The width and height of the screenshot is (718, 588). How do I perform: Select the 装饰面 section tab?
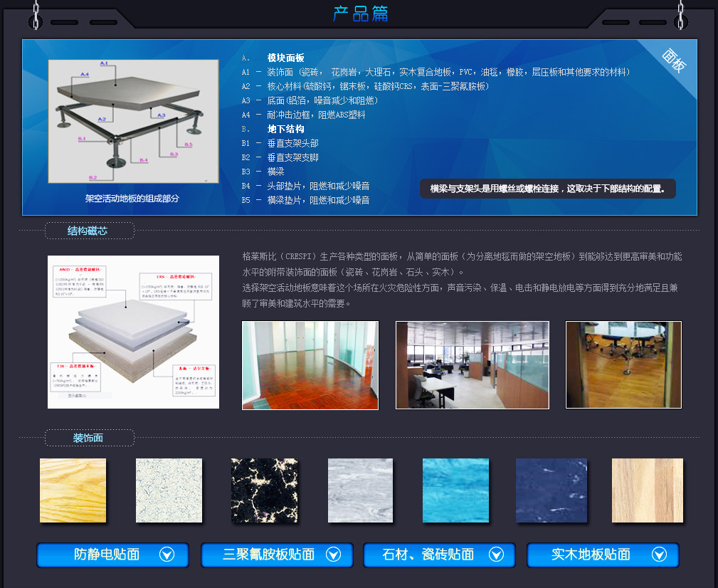[89, 438]
